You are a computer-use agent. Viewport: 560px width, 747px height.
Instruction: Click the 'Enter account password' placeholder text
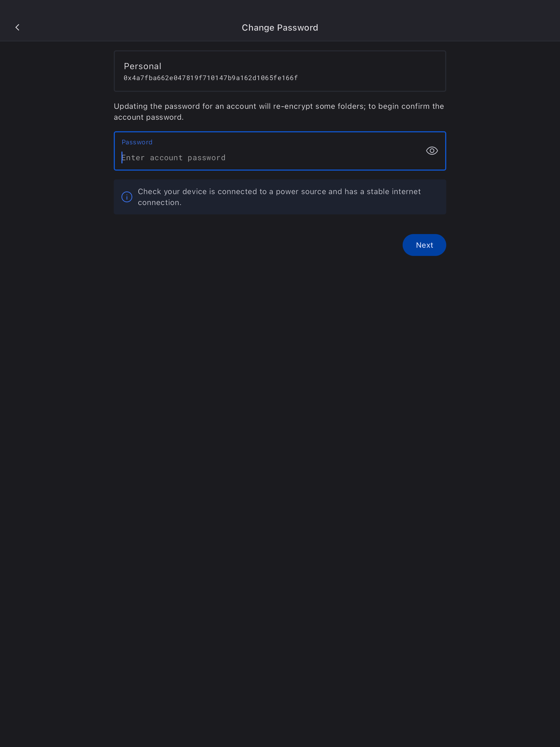pyautogui.click(x=174, y=158)
